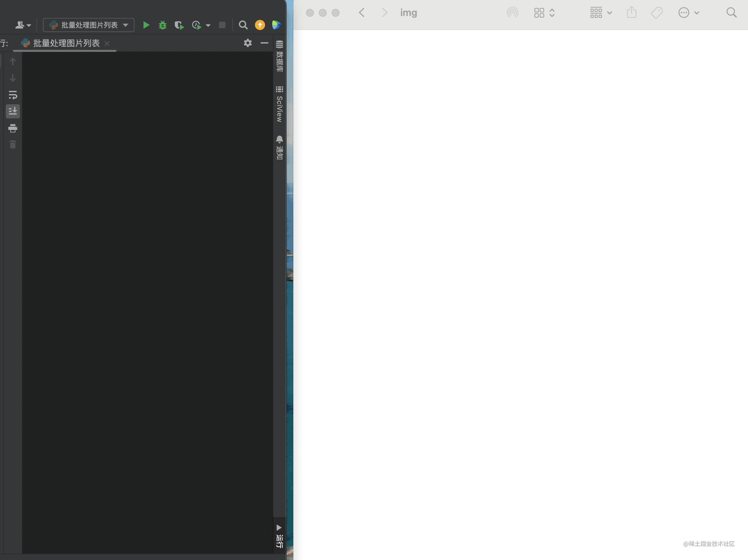Open Finder group-by dropdown
The image size is (748, 560).
pos(601,13)
